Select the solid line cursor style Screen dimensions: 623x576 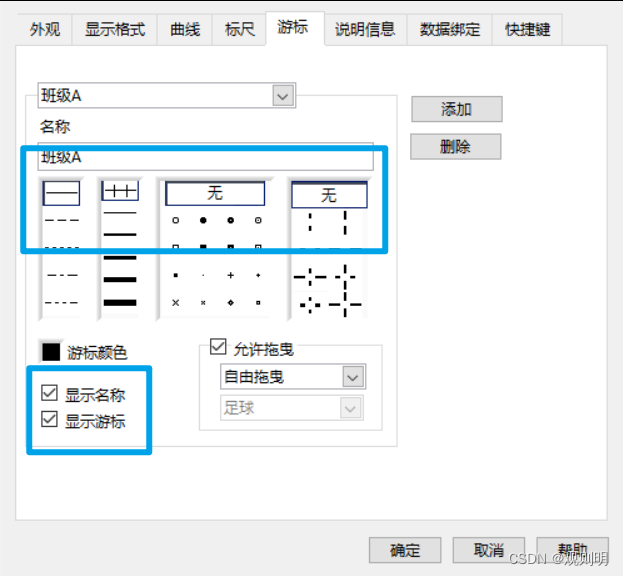click(x=61, y=193)
